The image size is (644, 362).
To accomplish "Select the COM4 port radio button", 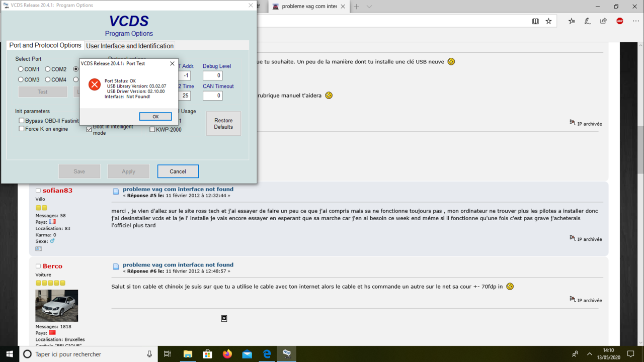I will click(x=48, y=79).
